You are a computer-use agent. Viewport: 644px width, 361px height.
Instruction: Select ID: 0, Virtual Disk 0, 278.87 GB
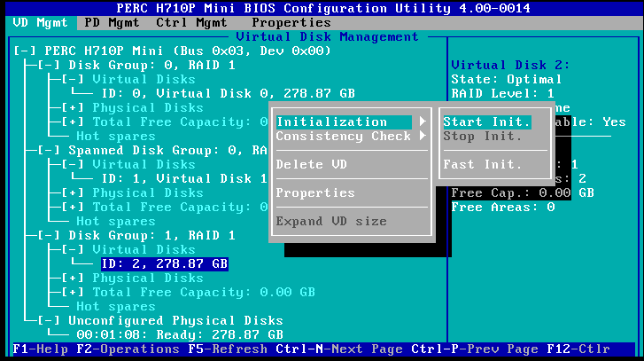point(229,94)
